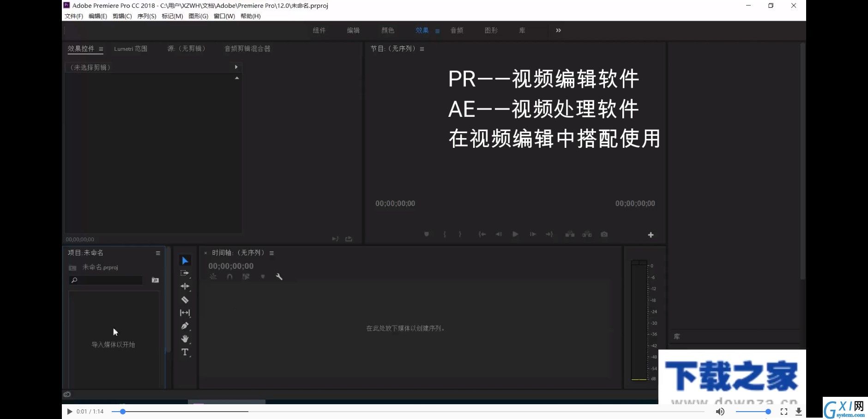Add a marker in timeline header
This screenshot has width=868, height=419.
click(263, 277)
